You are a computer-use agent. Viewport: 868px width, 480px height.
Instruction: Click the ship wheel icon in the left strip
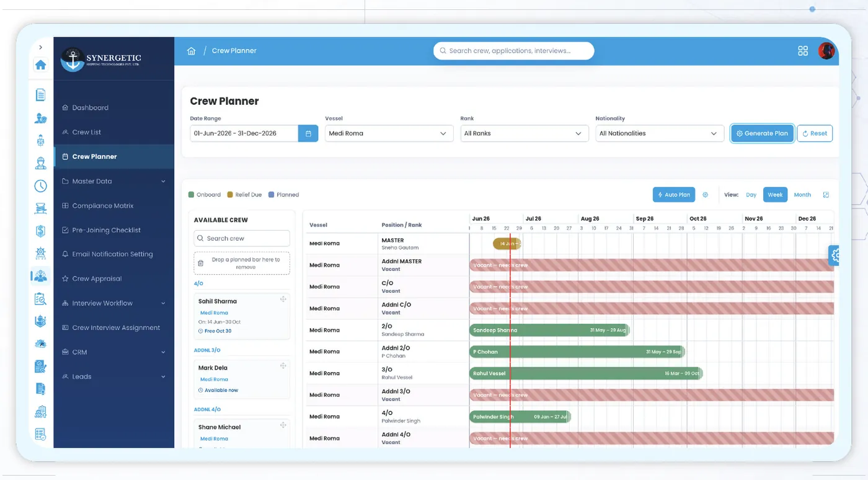(40, 254)
